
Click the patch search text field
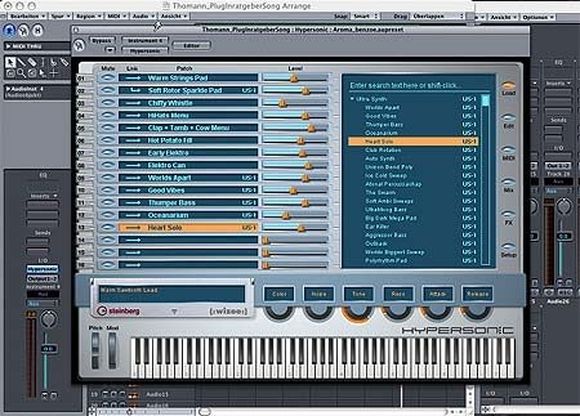click(418, 85)
